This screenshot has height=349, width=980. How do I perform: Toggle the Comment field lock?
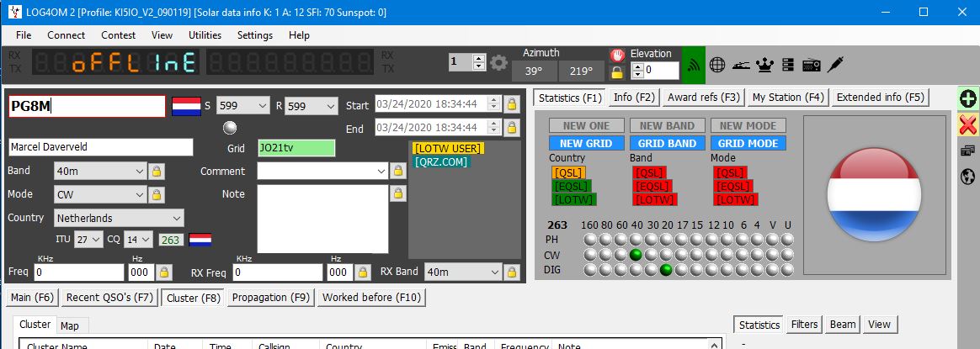point(397,171)
